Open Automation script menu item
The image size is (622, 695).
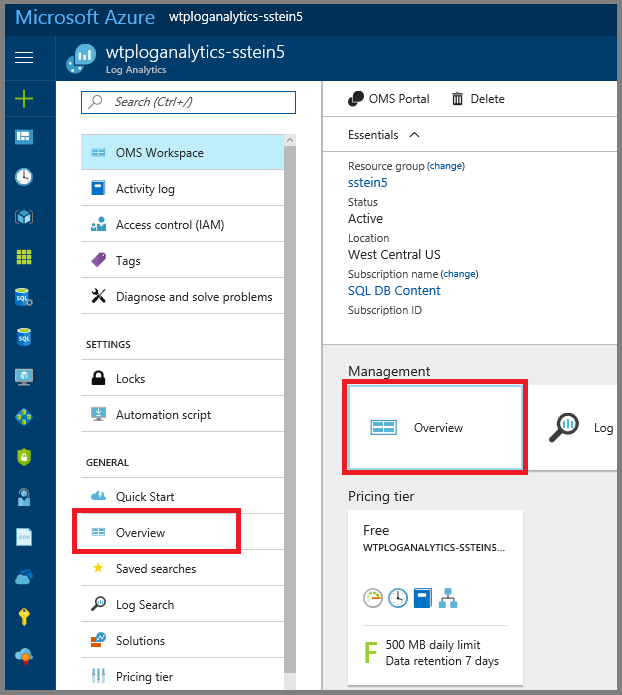coord(182,414)
